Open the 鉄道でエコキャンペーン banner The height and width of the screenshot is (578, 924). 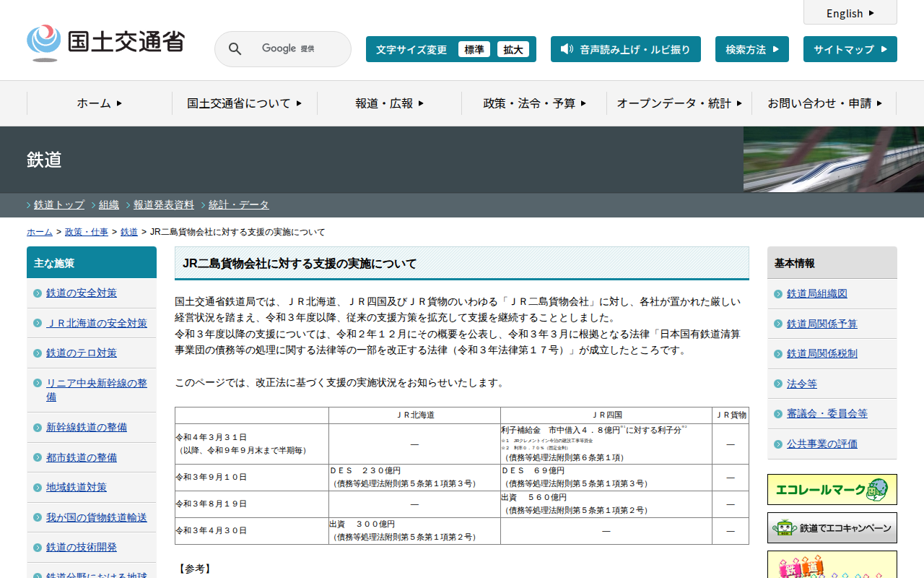(832, 528)
